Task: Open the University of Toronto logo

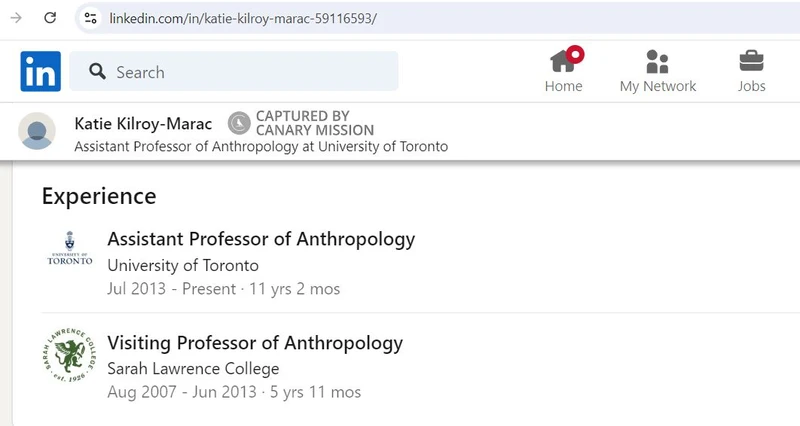Action: point(69,248)
